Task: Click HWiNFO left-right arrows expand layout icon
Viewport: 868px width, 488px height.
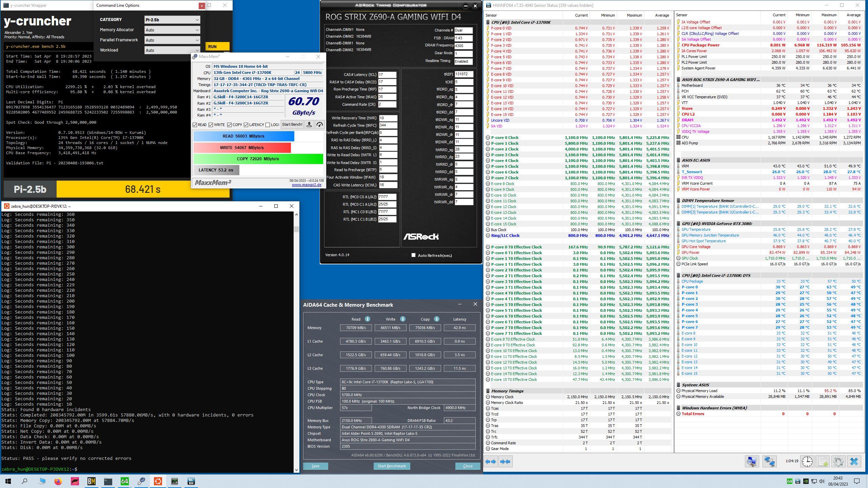Action: (x=491, y=461)
